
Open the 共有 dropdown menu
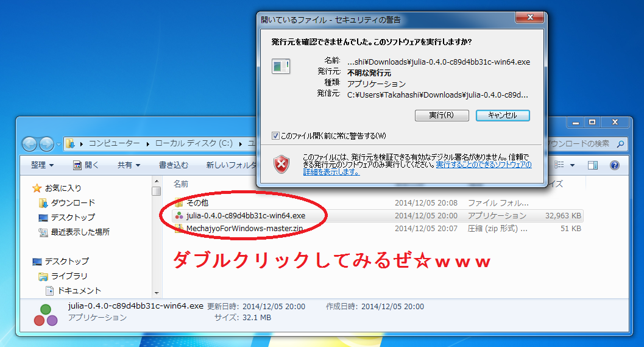pos(129,165)
